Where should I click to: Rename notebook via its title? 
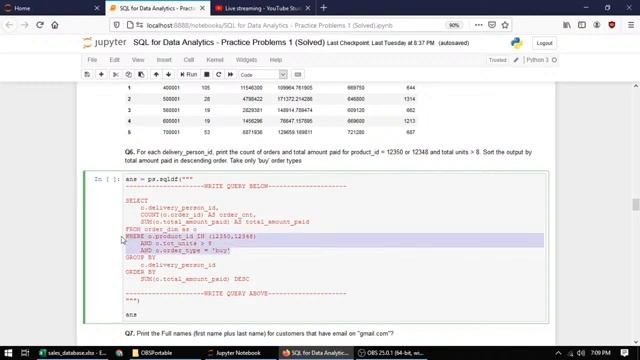[x=229, y=42]
